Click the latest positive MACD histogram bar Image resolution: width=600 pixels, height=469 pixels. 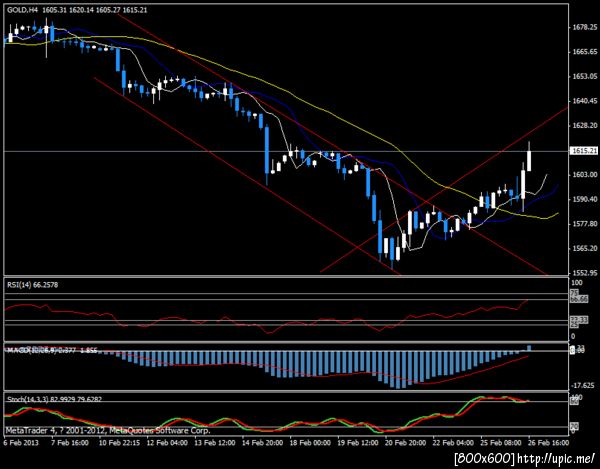(529, 348)
